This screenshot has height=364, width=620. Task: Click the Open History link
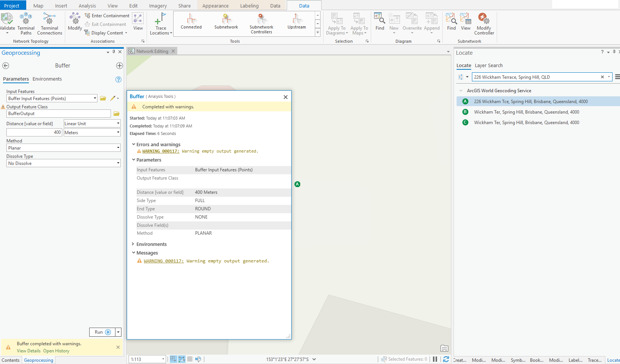56,351
